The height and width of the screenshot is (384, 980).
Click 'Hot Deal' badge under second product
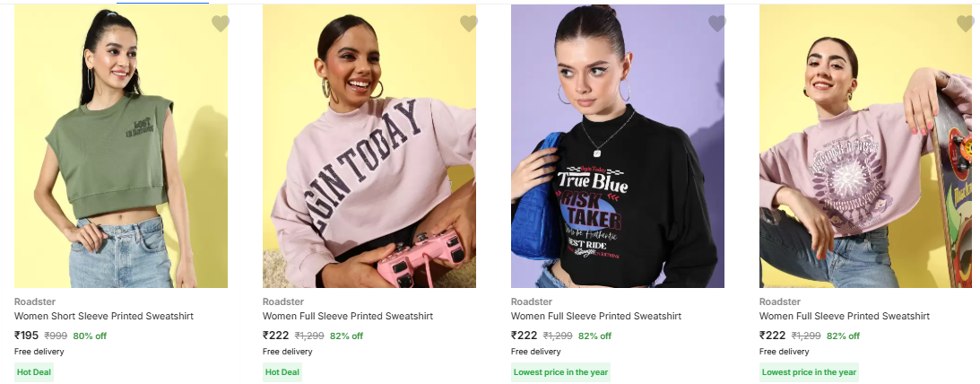282,372
